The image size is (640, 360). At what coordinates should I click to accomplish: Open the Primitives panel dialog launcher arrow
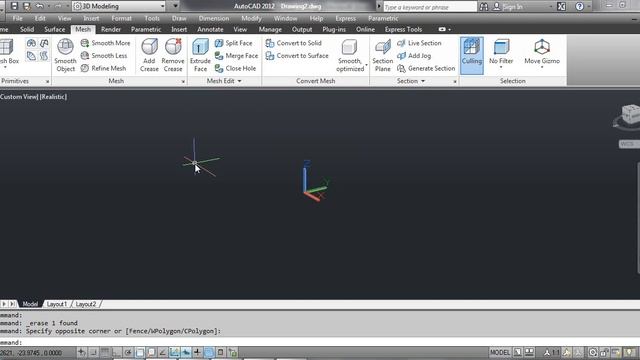click(47, 82)
